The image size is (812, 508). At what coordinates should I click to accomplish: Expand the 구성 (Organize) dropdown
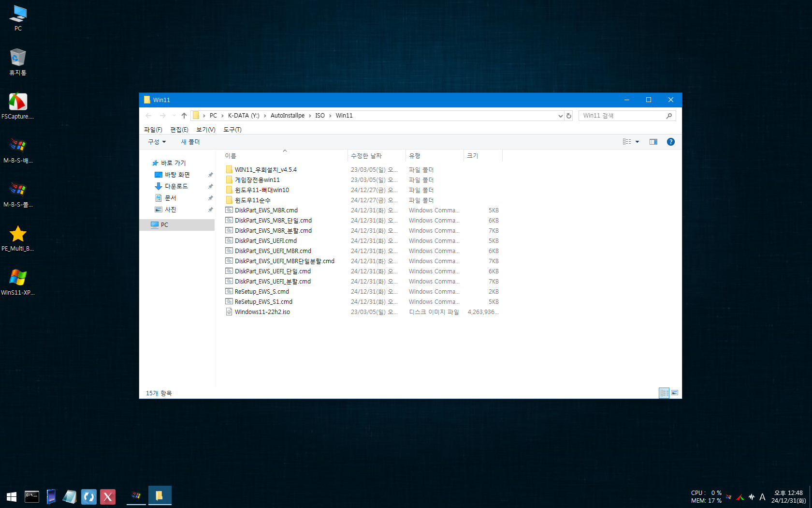pyautogui.click(x=157, y=142)
